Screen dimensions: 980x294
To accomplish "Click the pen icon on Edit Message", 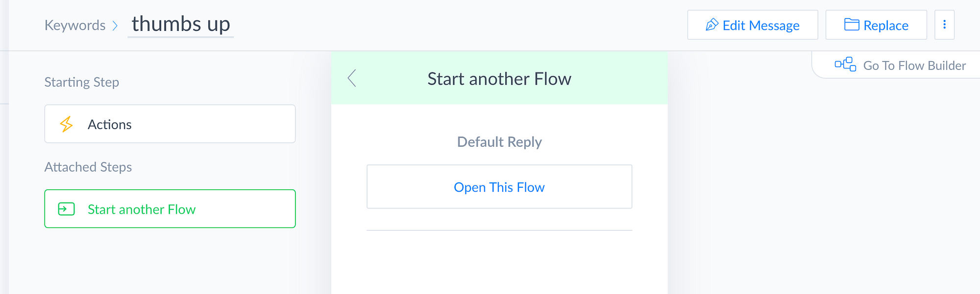I will [x=712, y=25].
